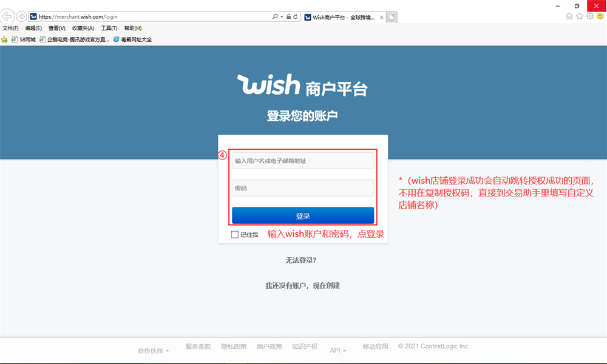This screenshot has height=364, width=607.
Task: Open the 58同城 bookmark
Action: pyautogui.click(x=24, y=39)
